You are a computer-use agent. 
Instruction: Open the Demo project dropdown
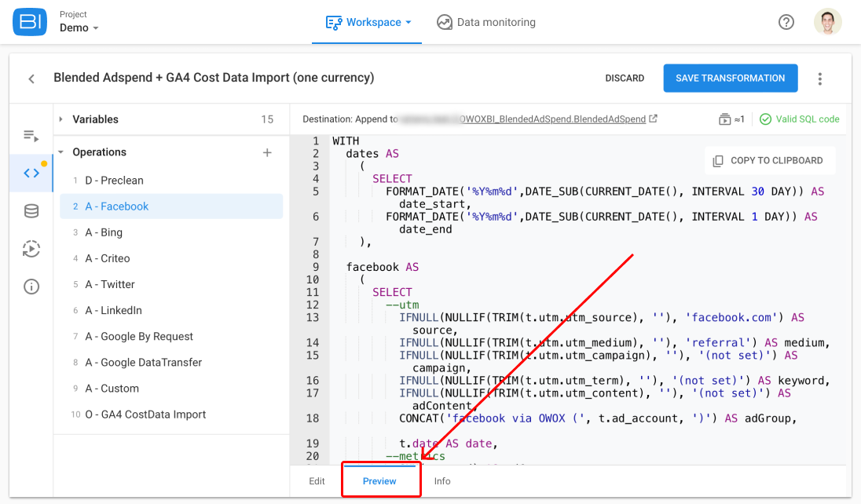(79, 28)
